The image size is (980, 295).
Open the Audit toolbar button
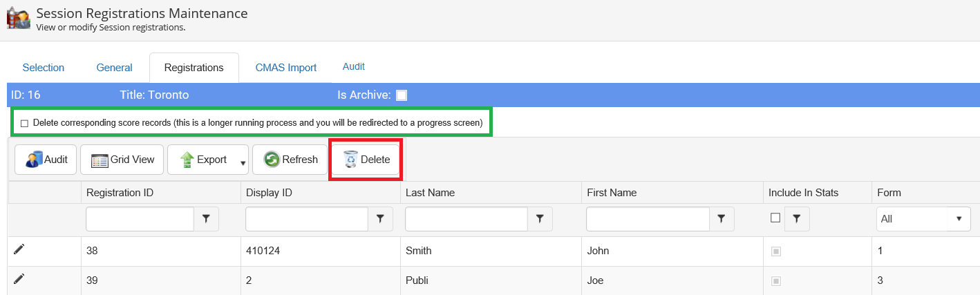coord(46,160)
